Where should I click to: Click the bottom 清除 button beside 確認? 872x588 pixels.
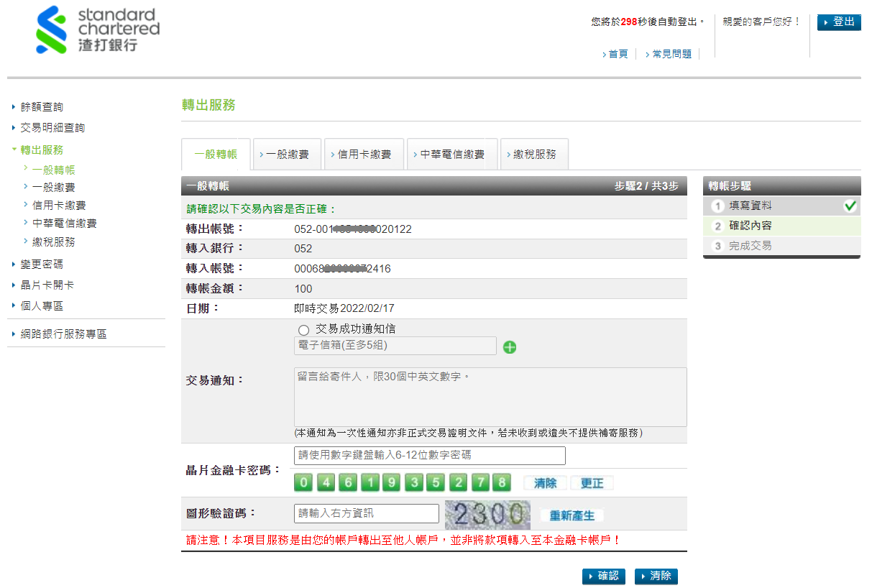coord(656,576)
